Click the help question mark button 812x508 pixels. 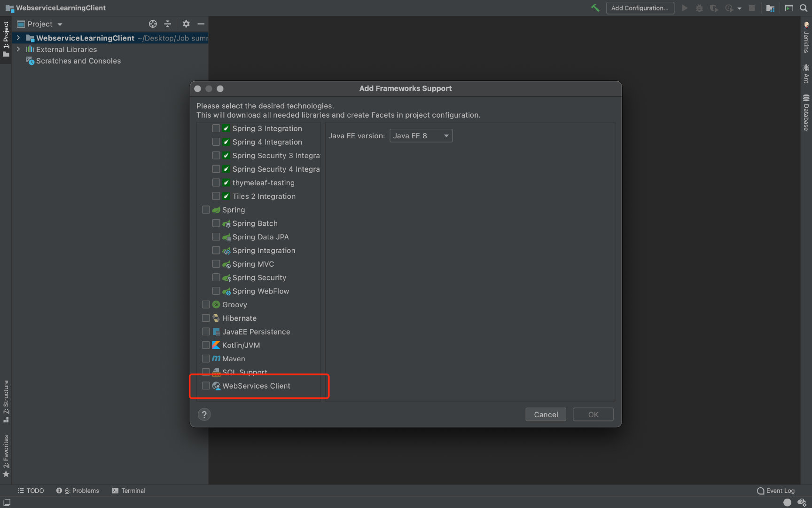click(204, 414)
